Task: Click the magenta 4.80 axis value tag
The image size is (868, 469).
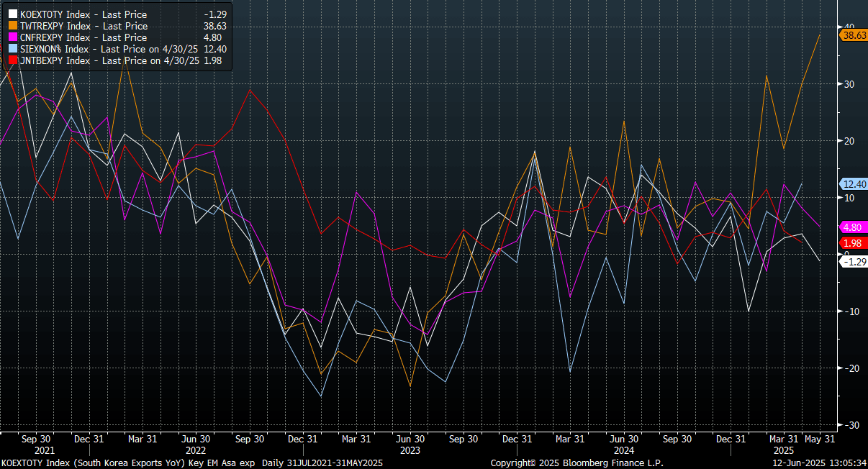Action: coord(854,227)
